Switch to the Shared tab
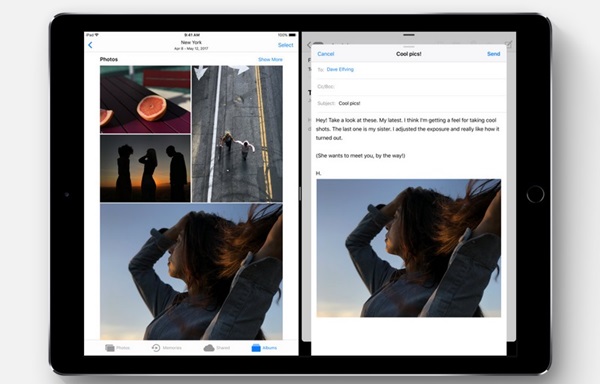Screen dimensions: 600x384 [x=217, y=348]
